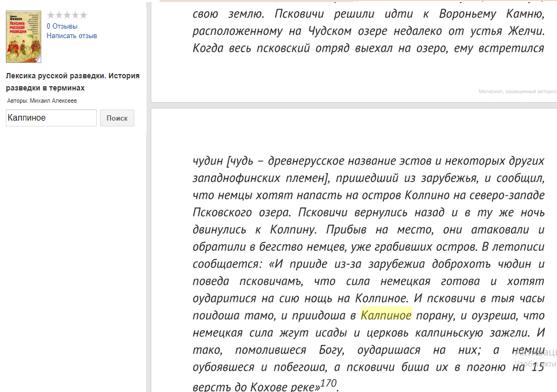Click the Написать отзыв link
557x392 pixels.
71,36
